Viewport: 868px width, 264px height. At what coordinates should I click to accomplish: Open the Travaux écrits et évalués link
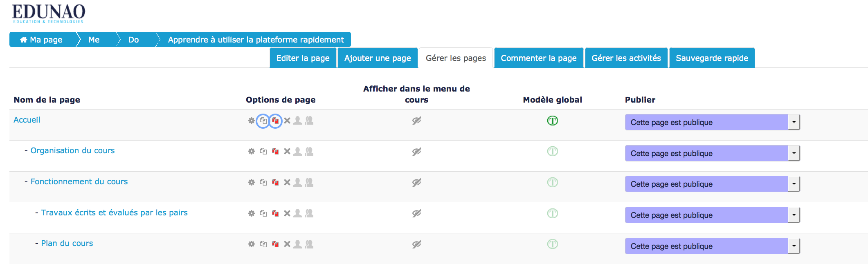coord(114,213)
